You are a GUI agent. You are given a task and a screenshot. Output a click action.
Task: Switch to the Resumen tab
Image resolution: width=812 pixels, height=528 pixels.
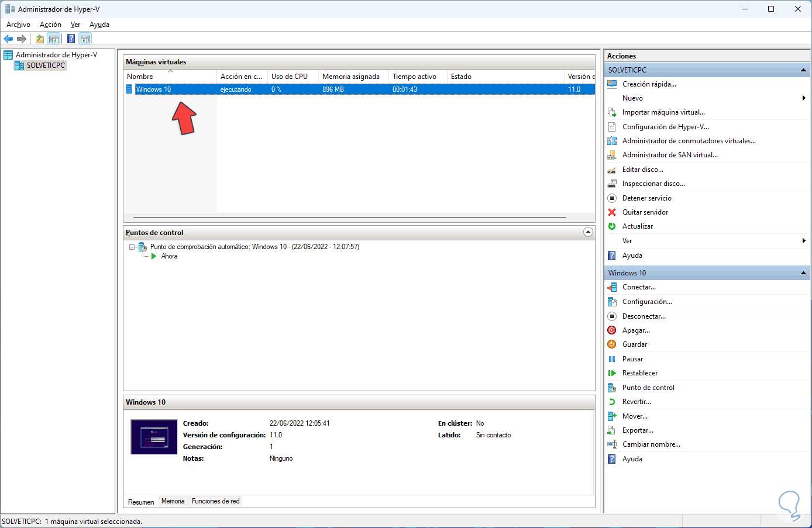point(141,502)
